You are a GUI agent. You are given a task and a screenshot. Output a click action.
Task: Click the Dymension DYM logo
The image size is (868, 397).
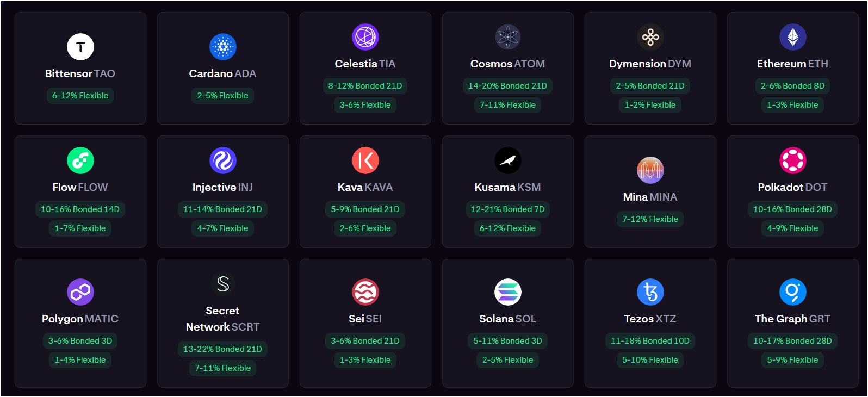coord(650,37)
